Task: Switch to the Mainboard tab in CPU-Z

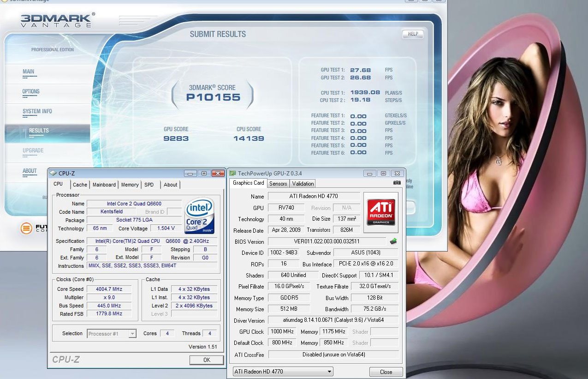Action: click(104, 185)
